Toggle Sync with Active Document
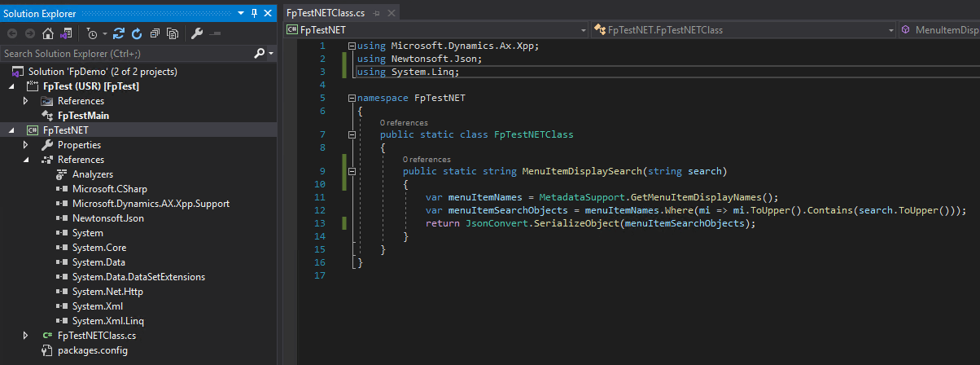The image size is (980, 365). coord(119,33)
